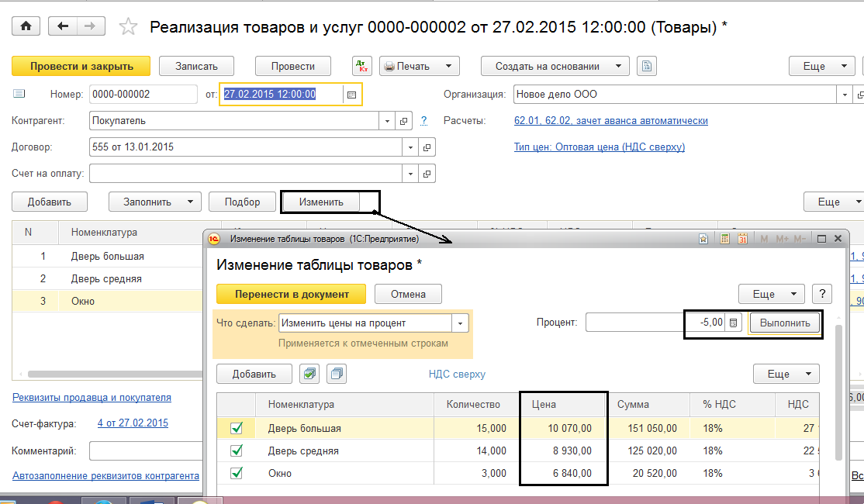
Task: Open Счет на оплату card icon
Action: coord(427,174)
